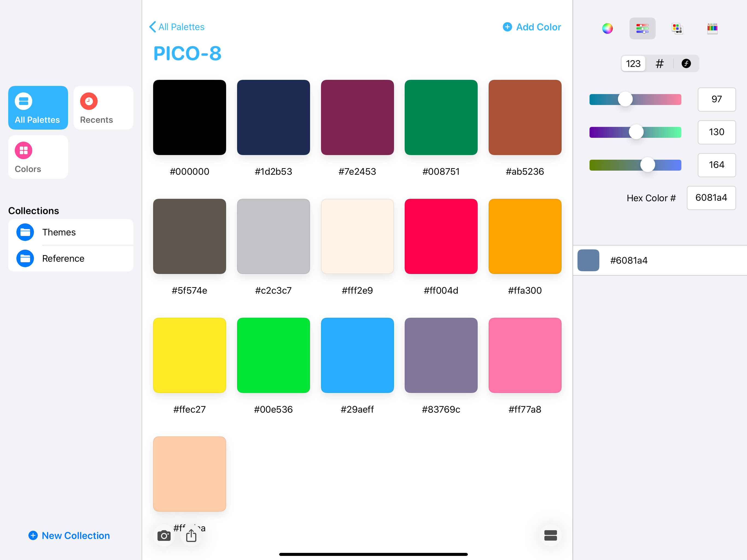Click the red channel slider knob
747x560 pixels.
pos(625,99)
